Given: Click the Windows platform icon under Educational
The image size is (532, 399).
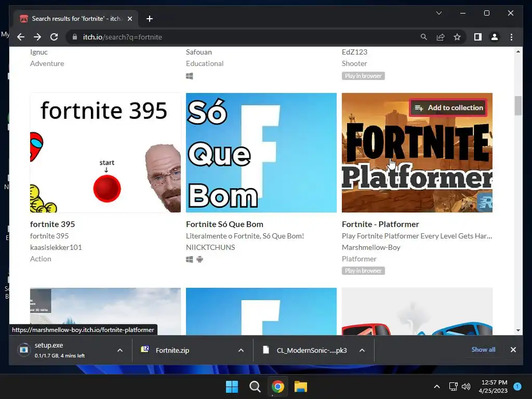Looking at the screenshot, I should [189, 76].
